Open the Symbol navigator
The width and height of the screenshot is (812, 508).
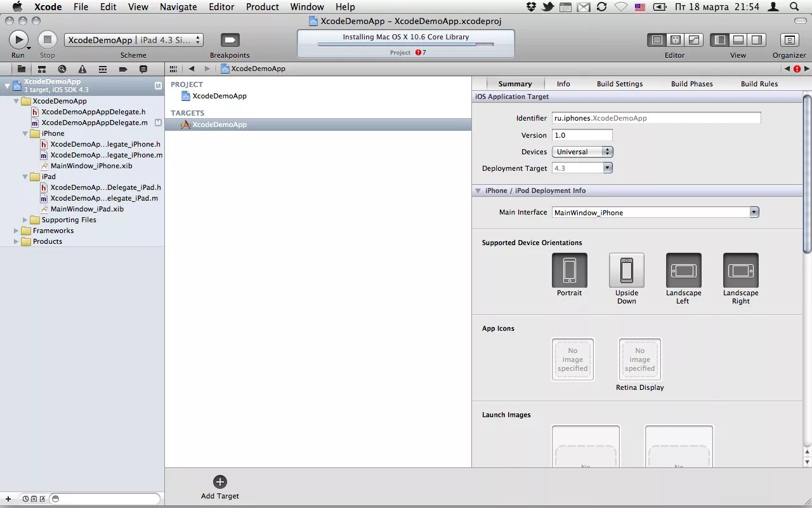(42, 69)
